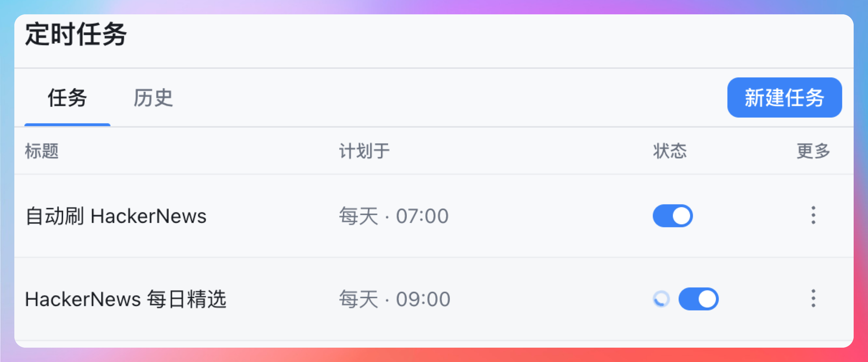
Task: Click the 定时任务 page heading
Action: (76, 34)
